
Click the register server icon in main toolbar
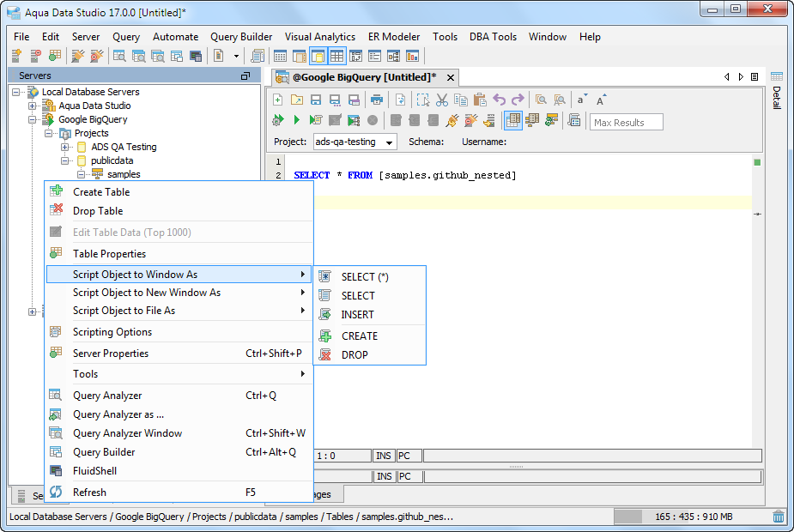(16, 56)
